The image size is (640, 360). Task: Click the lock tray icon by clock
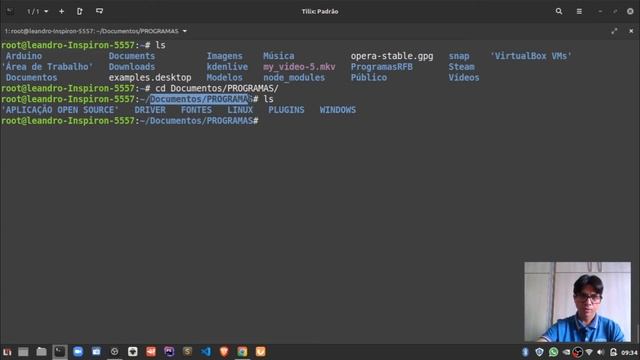(613, 352)
